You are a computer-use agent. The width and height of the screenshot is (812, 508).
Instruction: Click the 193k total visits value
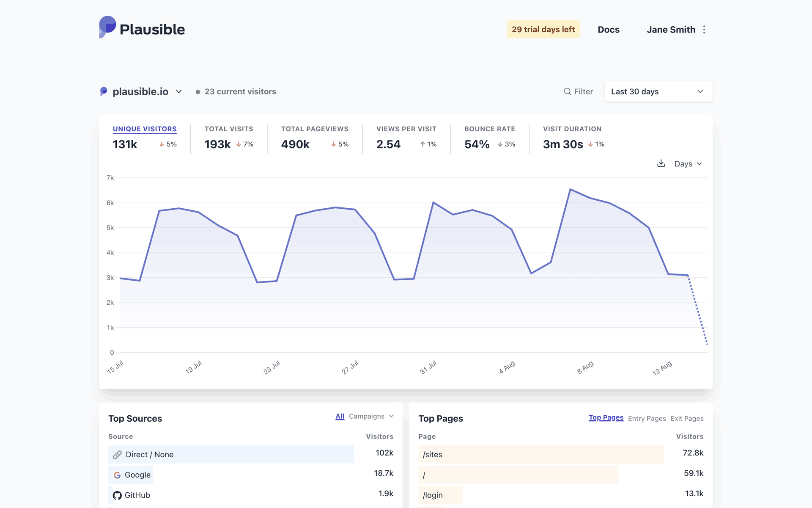217,144
